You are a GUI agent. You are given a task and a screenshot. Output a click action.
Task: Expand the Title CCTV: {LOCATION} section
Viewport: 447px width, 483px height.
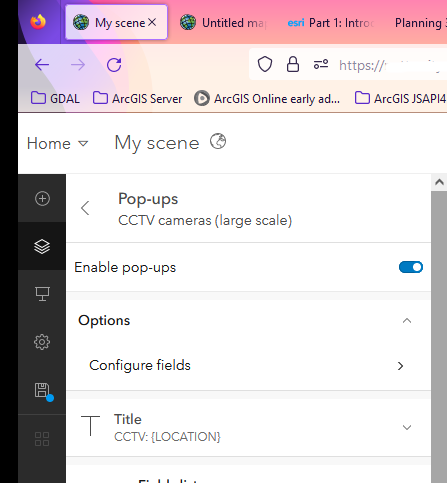tap(407, 427)
